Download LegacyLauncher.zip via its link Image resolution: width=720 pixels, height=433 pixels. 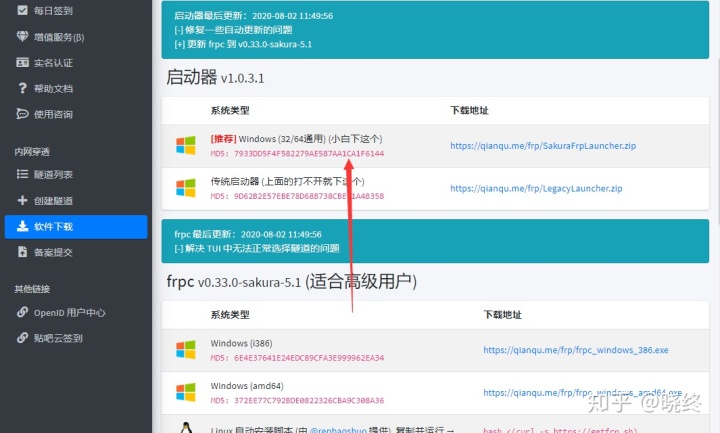click(x=536, y=188)
